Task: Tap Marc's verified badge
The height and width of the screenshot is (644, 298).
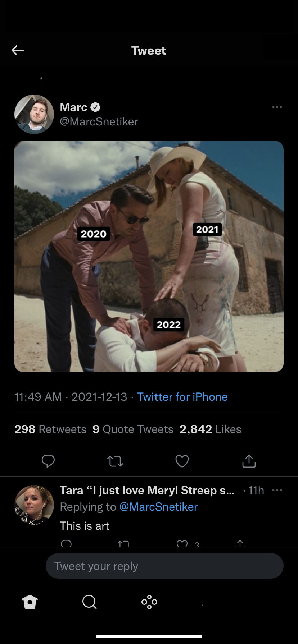Action: point(95,107)
